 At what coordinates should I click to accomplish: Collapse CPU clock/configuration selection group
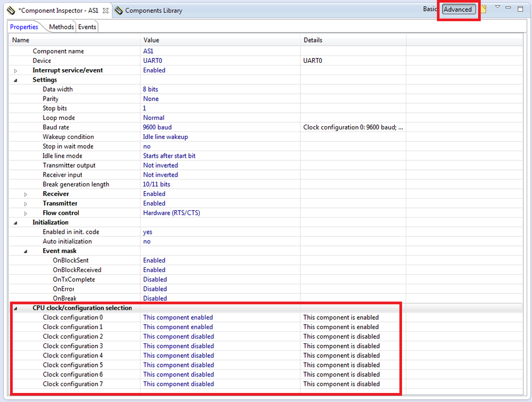click(x=15, y=308)
